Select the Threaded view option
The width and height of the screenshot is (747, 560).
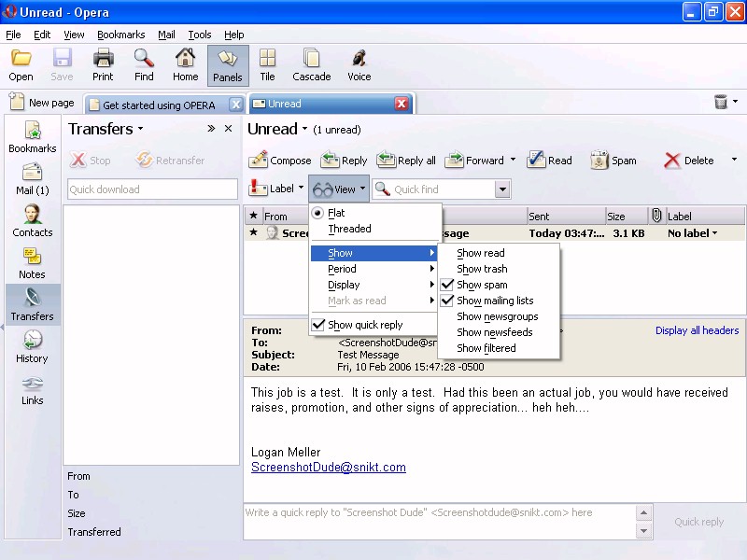(x=349, y=229)
